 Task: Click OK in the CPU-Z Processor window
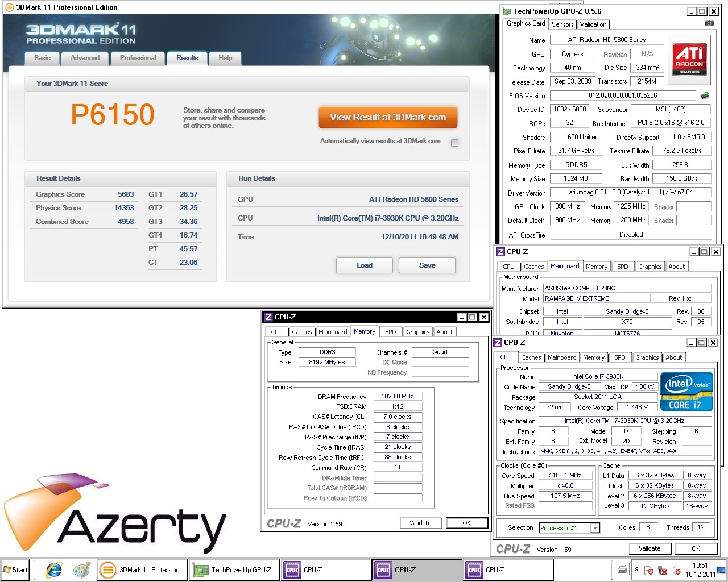click(696, 548)
